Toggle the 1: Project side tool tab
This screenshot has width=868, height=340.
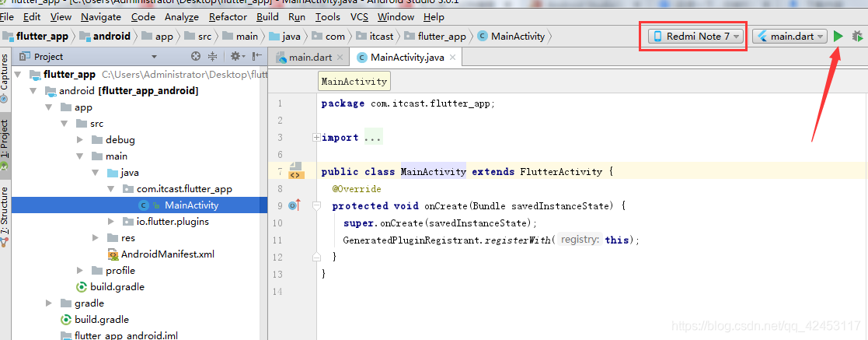(5, 144)
